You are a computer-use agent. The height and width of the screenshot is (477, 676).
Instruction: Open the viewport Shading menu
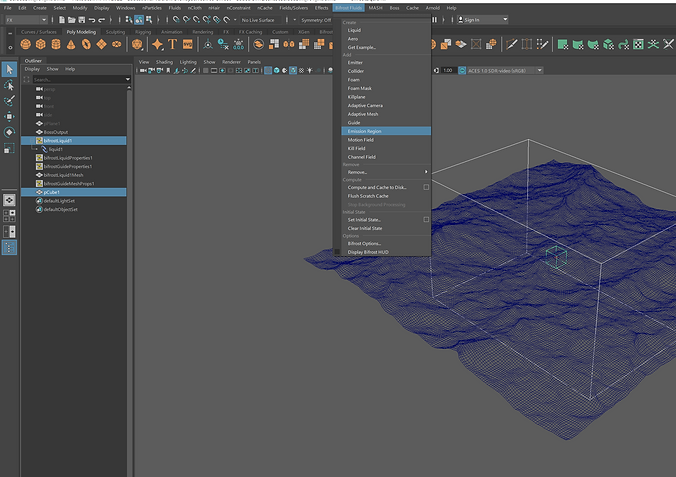coord(164,62)
